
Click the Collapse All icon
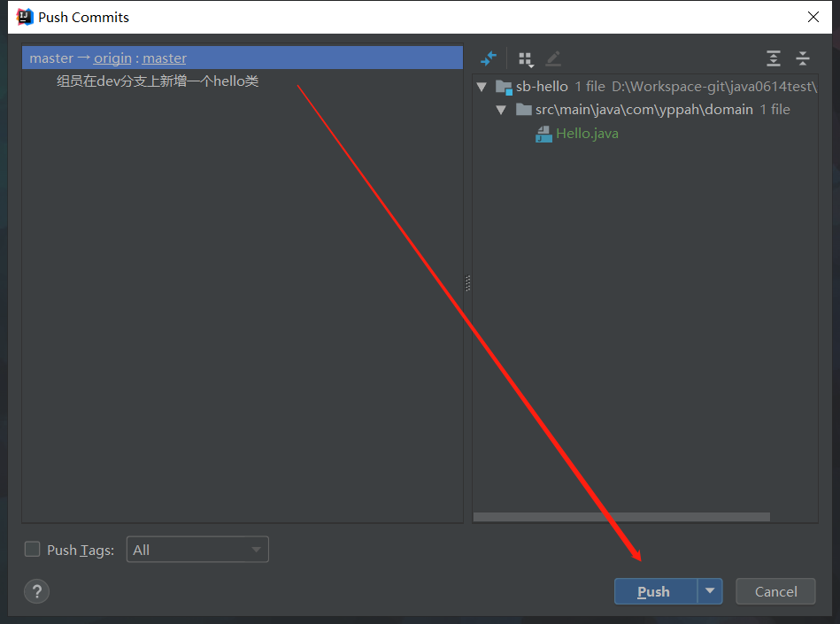pos(803,58)
